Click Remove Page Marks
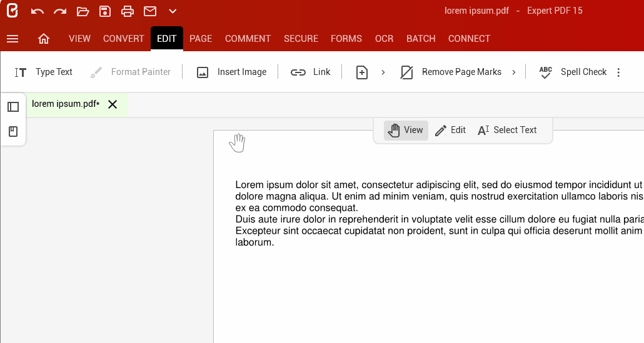The width and height of the screenshot is (644, 343). point(451,72)
